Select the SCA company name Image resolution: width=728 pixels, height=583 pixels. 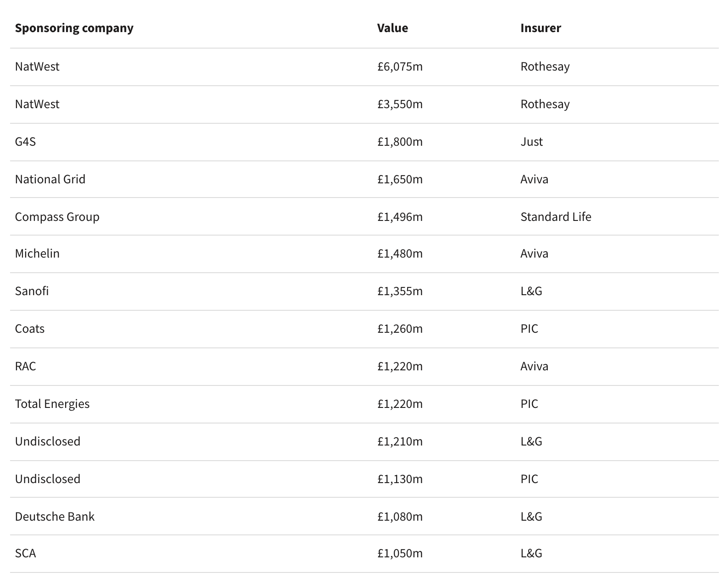pyautogui.click(x=25, y=553)
